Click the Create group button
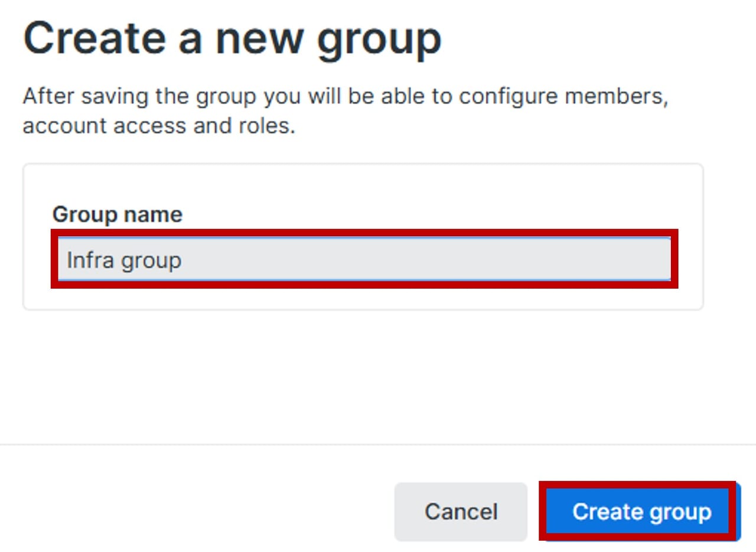This screenshot has height=552, width=756. (x=641, y=511)
